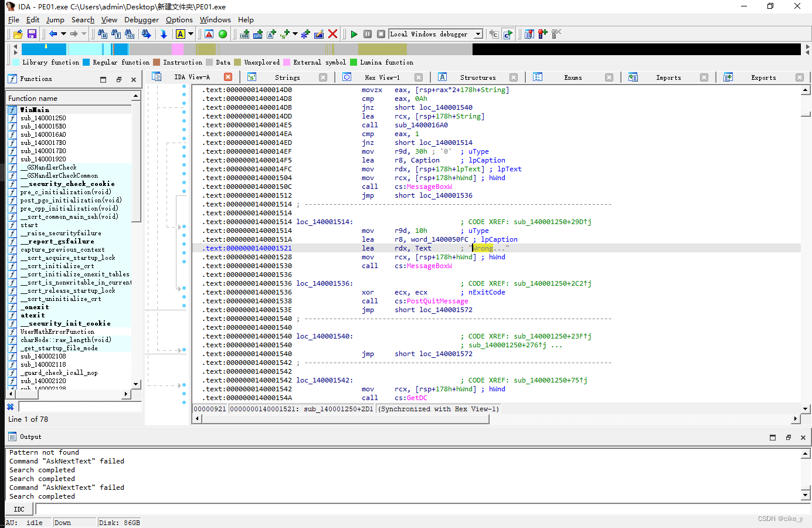This screenshot has height=528, width=812.
Task: Click the delete breakpoint gray traffic-light icon
Action: point(556,34)
